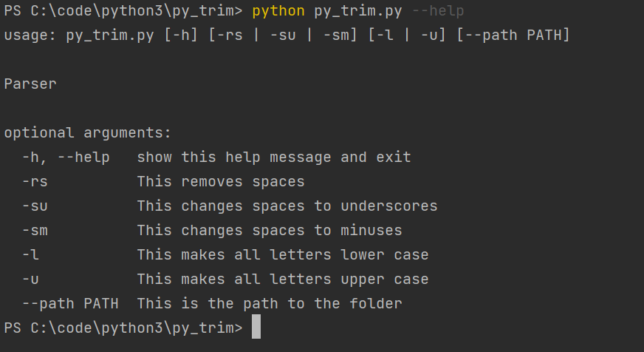Image resolution: width=644 pixels, height=352 pixels.
Task: Click the 'optional arguments:' heading
Action: [x=88, y=133]
